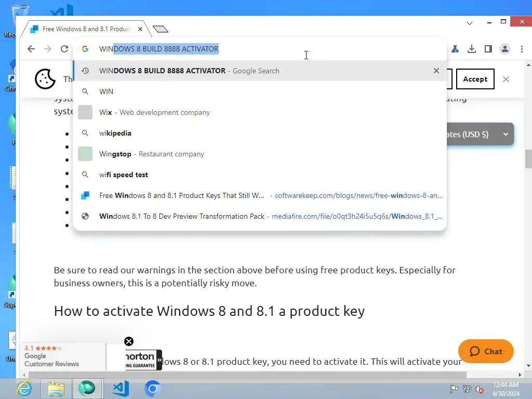Open the blue Chromium taskbar icon
Viewport: 532px width, 399px height.
152,389
